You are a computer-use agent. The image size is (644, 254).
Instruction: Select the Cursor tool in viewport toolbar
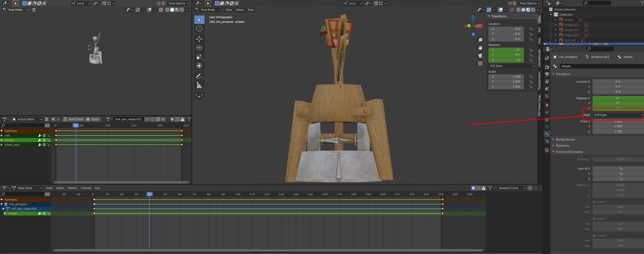[x=199, y=29]
